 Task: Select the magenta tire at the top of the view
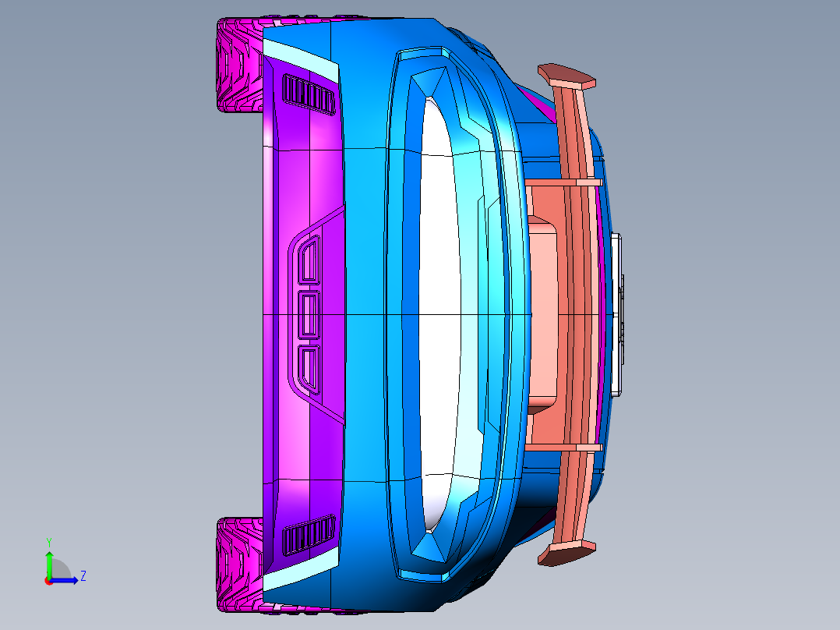pos(239,65)
